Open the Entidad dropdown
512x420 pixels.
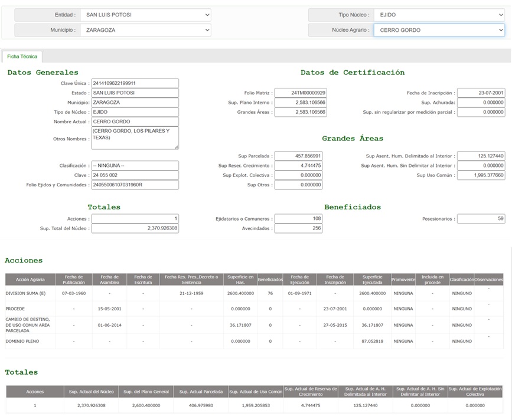click(145, 15)
